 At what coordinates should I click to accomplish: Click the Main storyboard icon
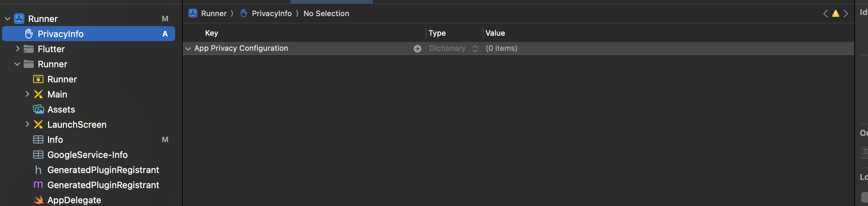(38, 94)
